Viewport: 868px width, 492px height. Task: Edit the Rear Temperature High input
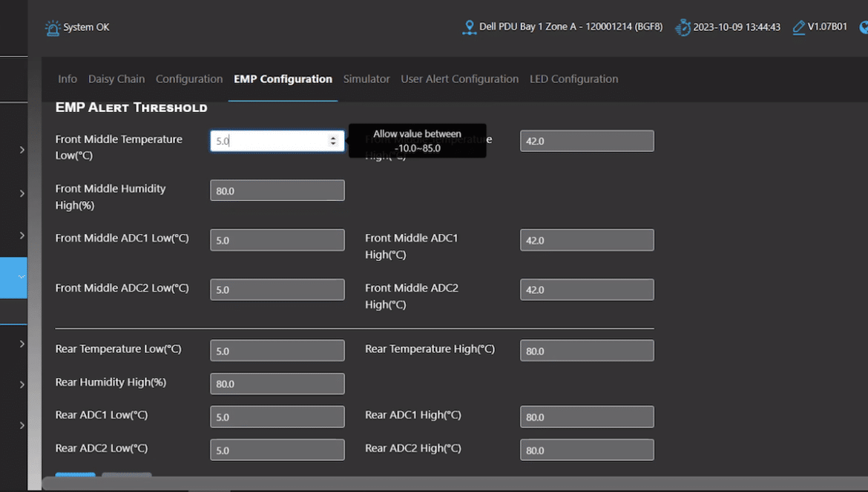tap(587, 350)
